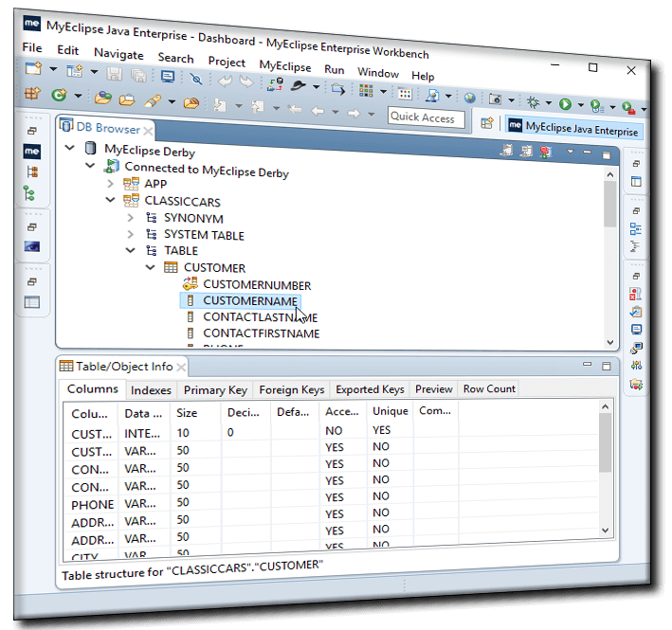The height and width of the screenshot is (630, 672).
Task: Switch to the Exported Keys tab
Action: (370, 389)
